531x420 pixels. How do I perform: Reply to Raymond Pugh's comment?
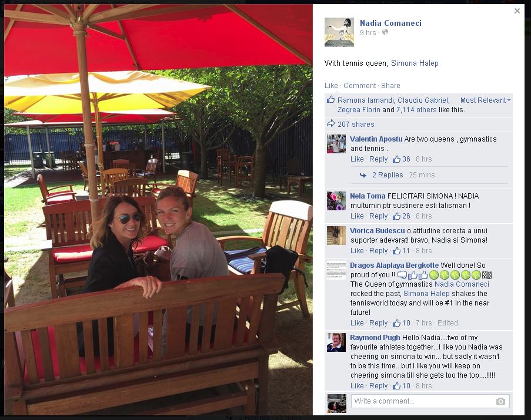tap(378, 385)
